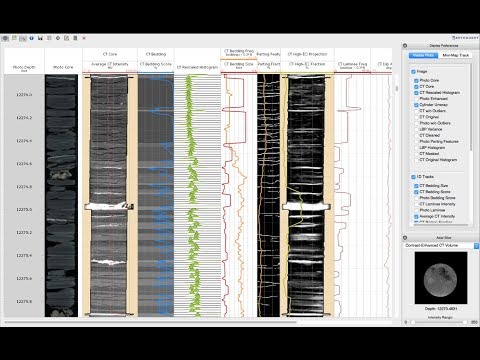
Task: Click the Display Preferences panel gear icon
Action: [x=405, y=45]
